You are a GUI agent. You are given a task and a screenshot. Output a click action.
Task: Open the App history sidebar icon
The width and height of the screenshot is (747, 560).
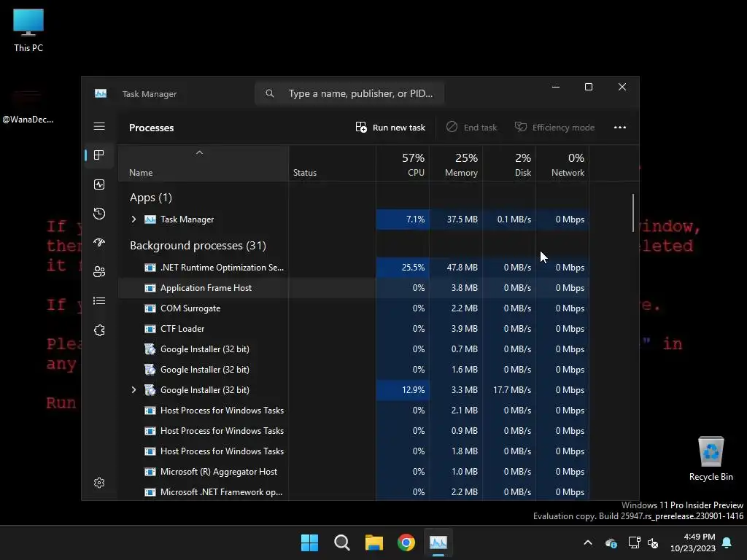tap(99, 214)
